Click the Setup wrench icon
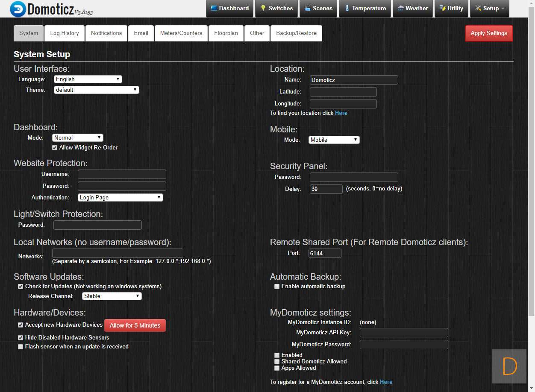 tap(478, 8)
